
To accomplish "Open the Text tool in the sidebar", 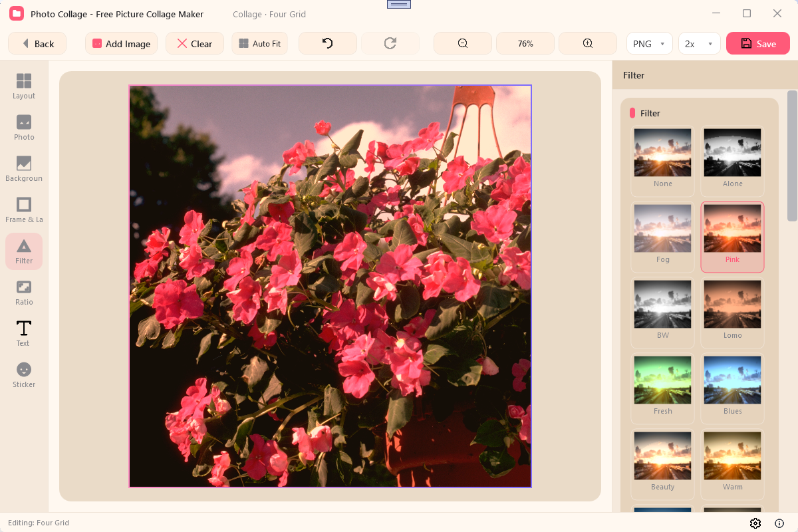I will tap(24, 334).
